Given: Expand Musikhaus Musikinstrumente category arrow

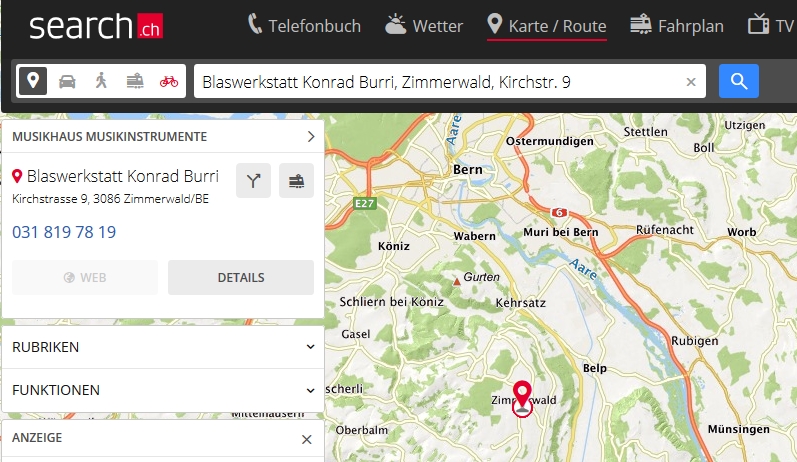Looking at the screenshot, I should [x=311, y=136].
